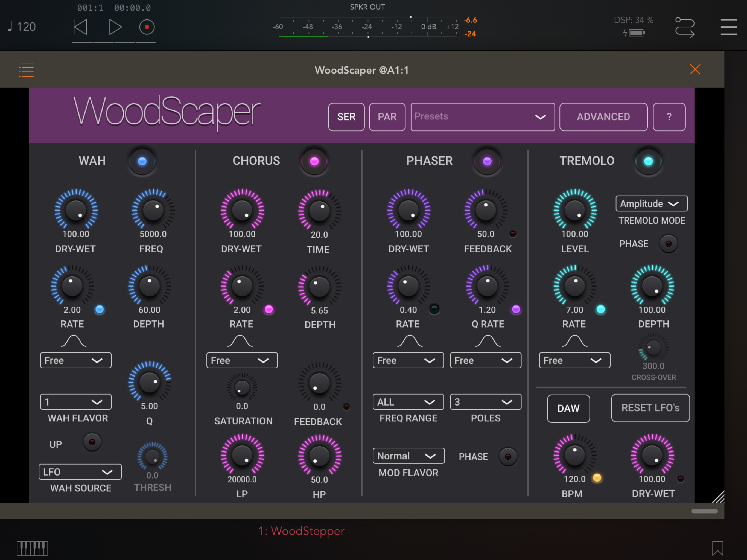Select SER serial routing mode

pyautogui.click(x=346, y=117)
